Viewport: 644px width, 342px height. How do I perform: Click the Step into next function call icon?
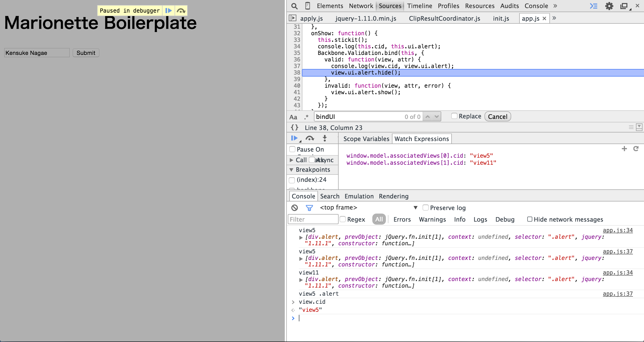click(x=325, y=139)
